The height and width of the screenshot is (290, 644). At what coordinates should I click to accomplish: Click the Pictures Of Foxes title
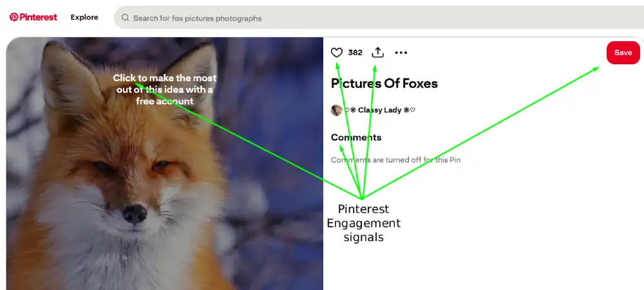point(384,83)
